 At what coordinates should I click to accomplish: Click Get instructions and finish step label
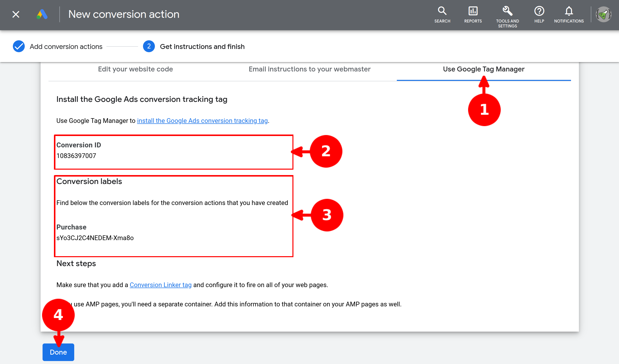point(202,46)
